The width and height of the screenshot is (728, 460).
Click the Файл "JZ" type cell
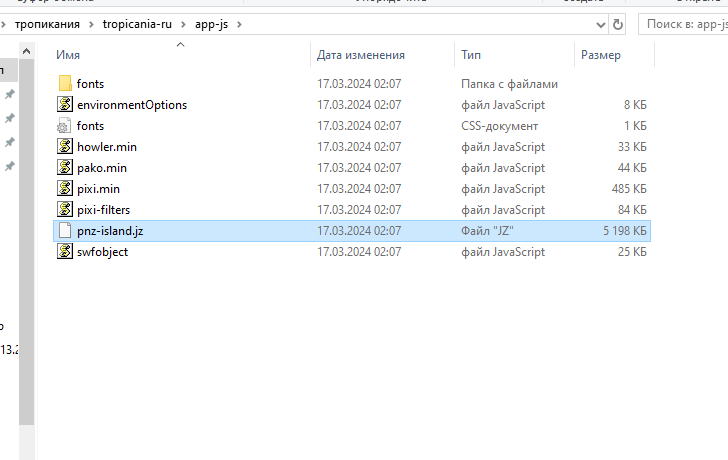click(x=487, y=231)
